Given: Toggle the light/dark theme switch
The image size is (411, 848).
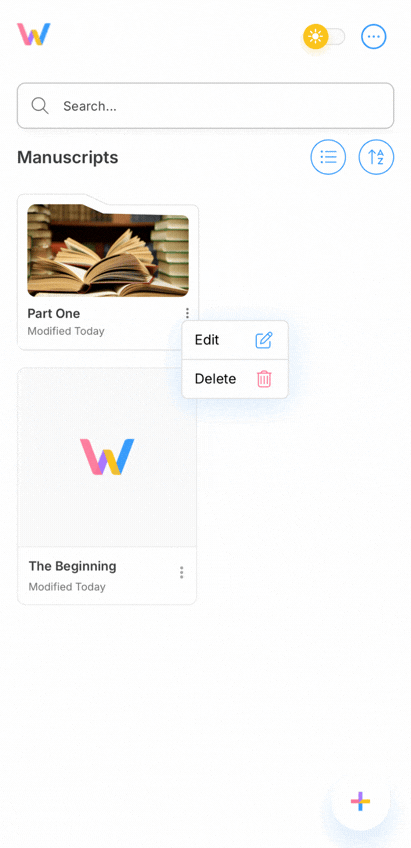Looking at the screenshot, I should [324, 37].
